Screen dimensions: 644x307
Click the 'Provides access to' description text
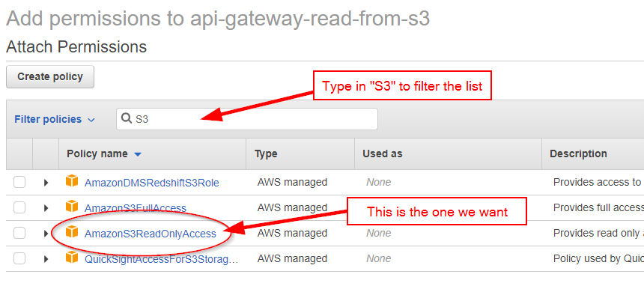(598, 182)
